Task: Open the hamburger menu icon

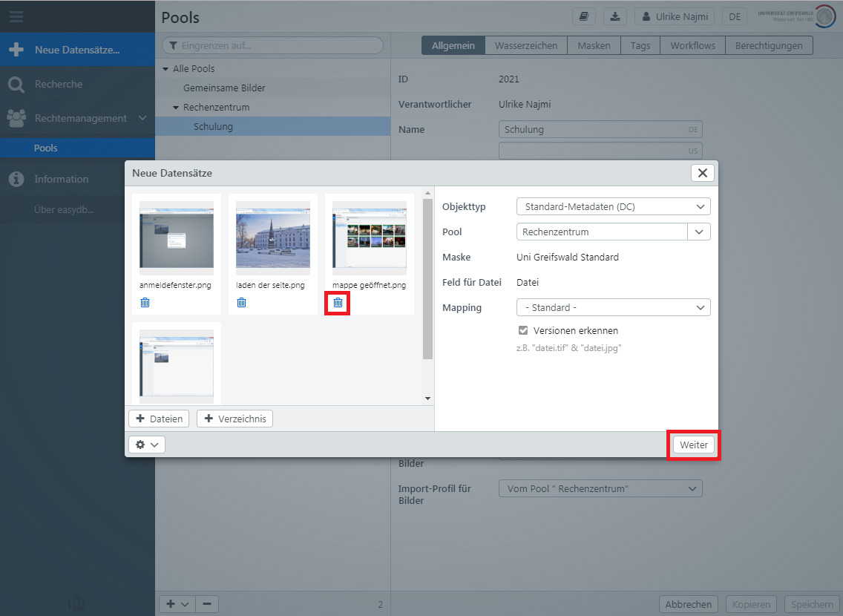Action: (x=16, y=16)
